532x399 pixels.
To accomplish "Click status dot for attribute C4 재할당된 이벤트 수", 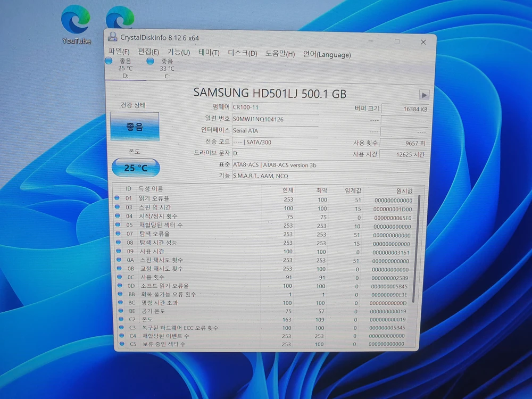I will (x=122, y=336).
